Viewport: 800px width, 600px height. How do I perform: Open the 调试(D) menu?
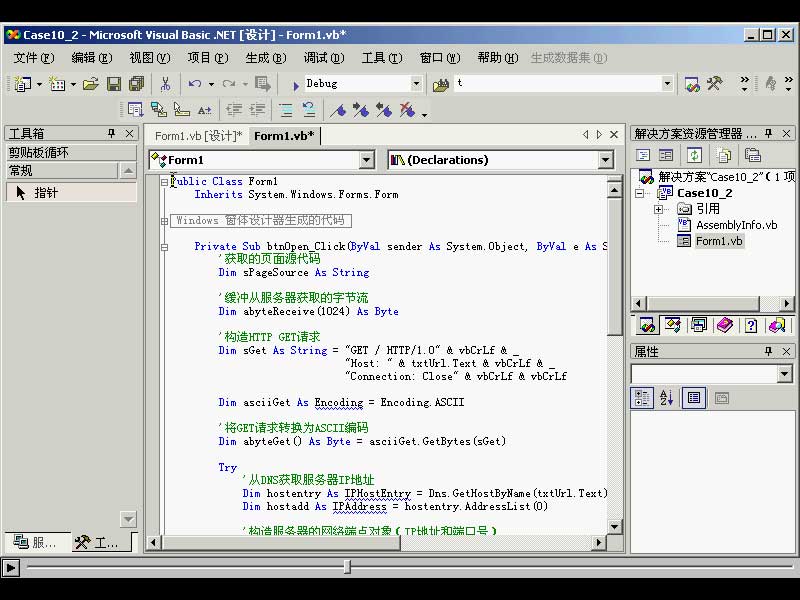(324, 58)
